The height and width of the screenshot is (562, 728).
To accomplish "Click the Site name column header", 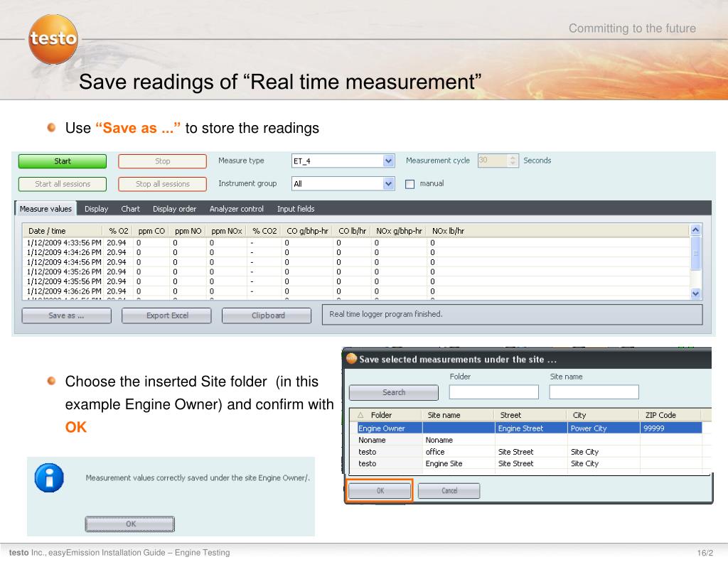I will (459, 415).
